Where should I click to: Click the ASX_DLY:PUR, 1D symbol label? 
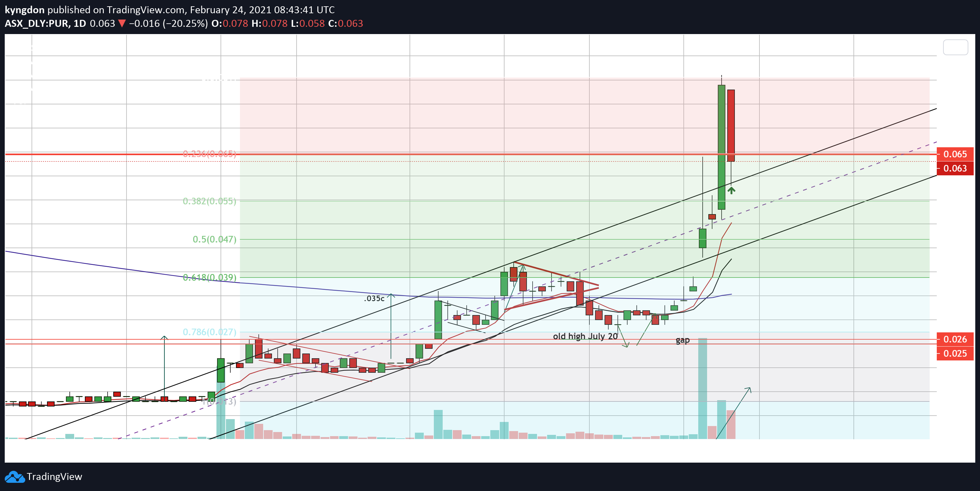click(x=45, y=24)
